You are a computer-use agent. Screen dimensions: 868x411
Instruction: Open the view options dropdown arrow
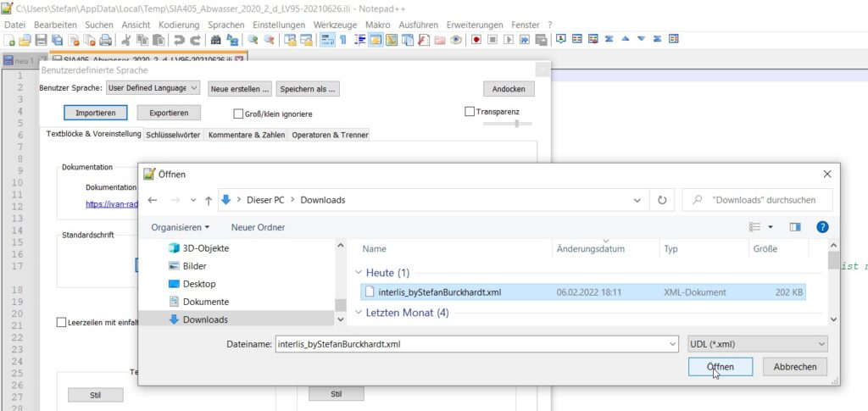[770, 227]
